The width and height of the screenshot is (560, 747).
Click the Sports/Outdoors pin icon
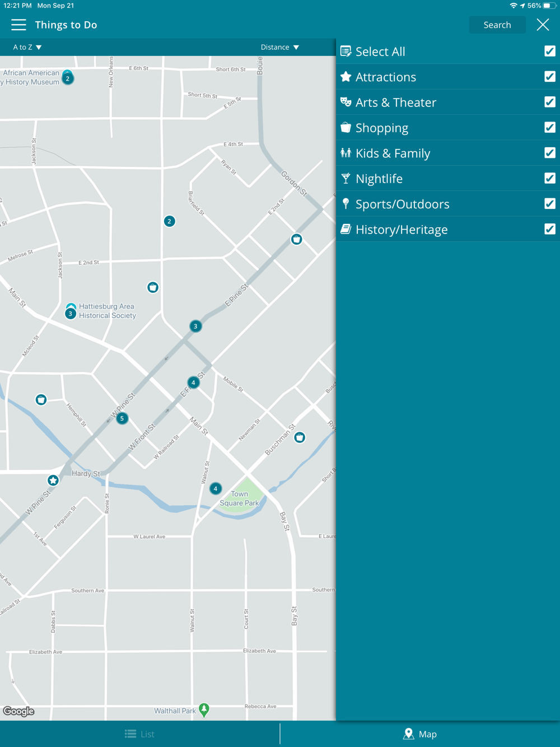[x=346, y=203]
